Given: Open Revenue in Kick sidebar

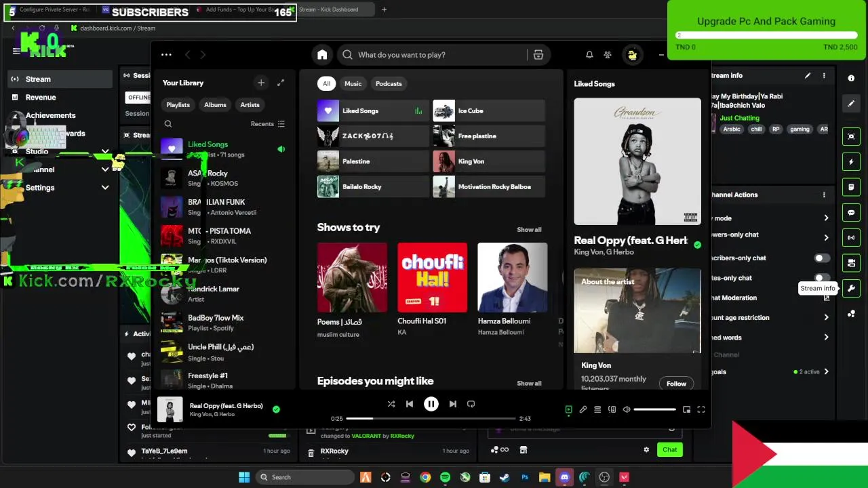Looking at the screenshot, I should coord(60,98).
